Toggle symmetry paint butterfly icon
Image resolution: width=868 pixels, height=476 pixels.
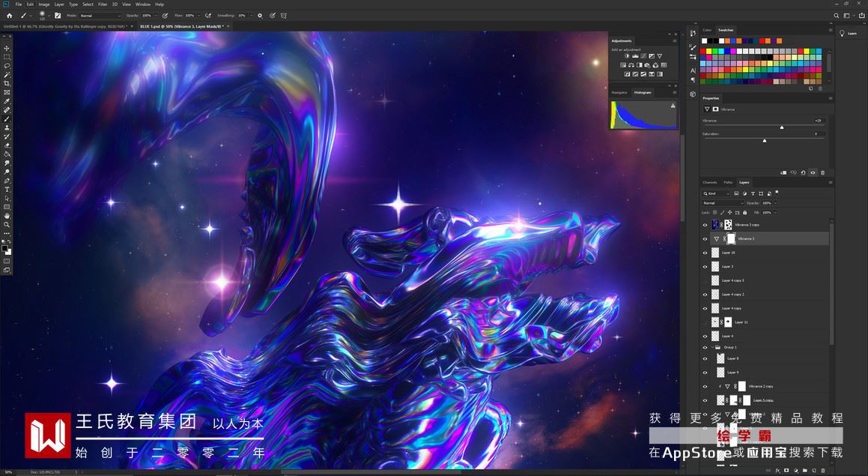click(283, 16)
